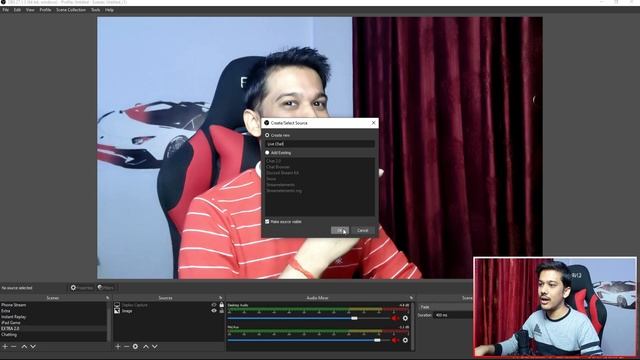Click Image source type icon

point(117,311)
